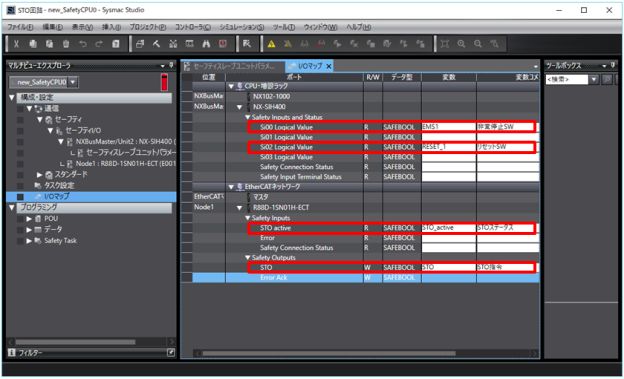Collapse the CPU・増設ラック group

(x=231, y=86)
